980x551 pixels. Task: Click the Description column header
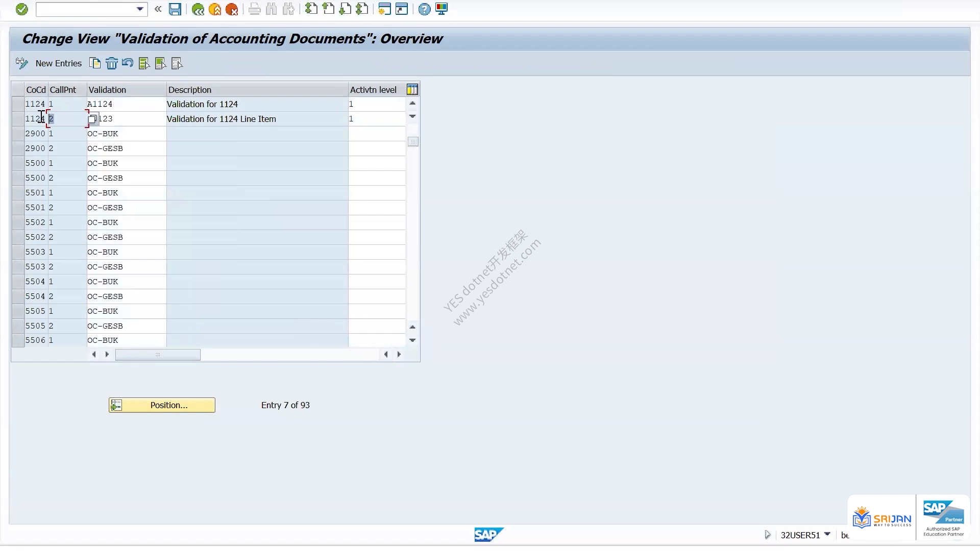pyautogui.click(x=257, y=90)
